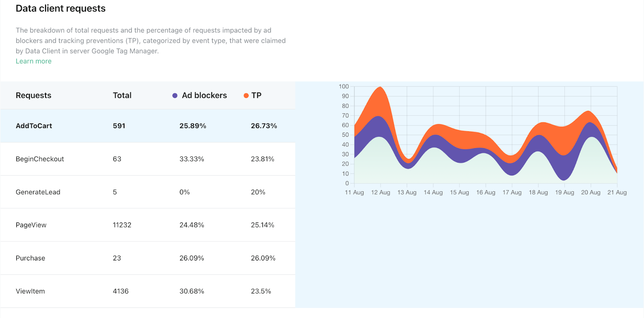The width and height of the screenshot is (644, 318).
Task: Click AddToCart TP value 26.73%
Action: tap(264, 126)
